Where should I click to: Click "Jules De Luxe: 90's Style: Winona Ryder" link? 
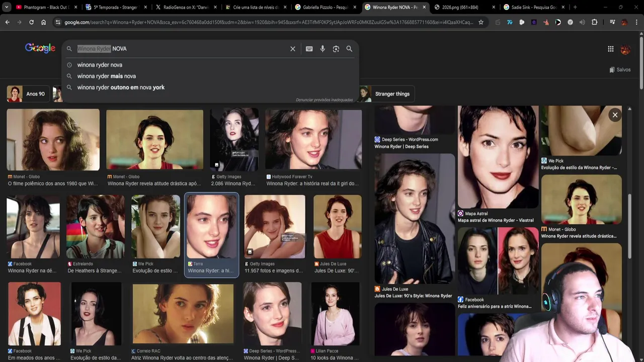point(413,296)
